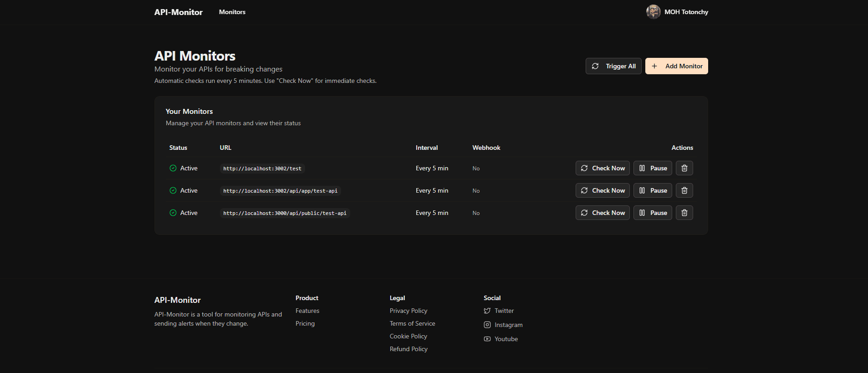The width and height of the screenshot is (868, 373).
Task: Click the 'API Monitors' page title
Action: [x=195, y=56]
